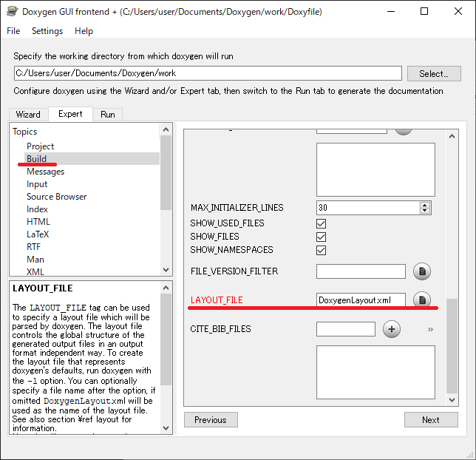Open the Settings menu
The image size is (476, 460).
pos(47,31)
